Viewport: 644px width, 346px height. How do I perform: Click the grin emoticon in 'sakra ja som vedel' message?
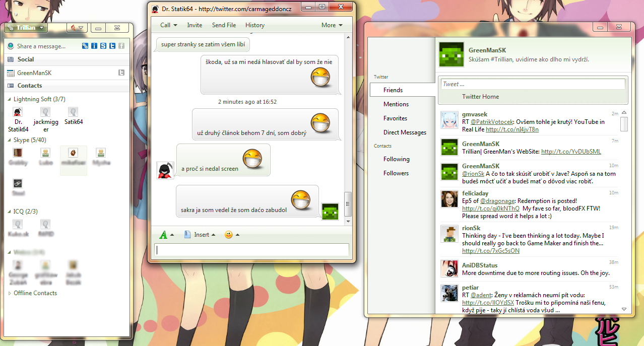coord(301,200)
